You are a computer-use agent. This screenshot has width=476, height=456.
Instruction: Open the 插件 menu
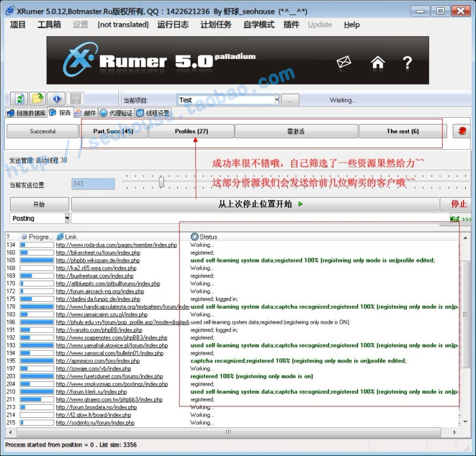291,24
